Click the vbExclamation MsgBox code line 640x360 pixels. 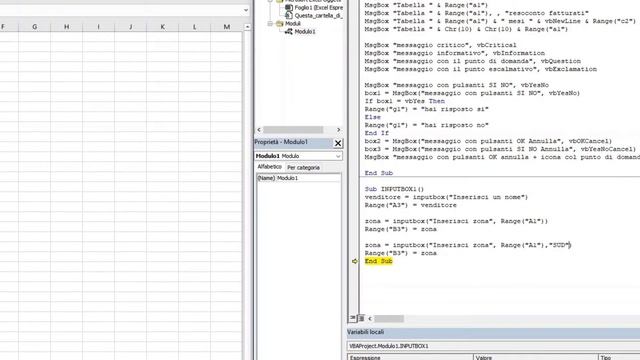[480, 69]
